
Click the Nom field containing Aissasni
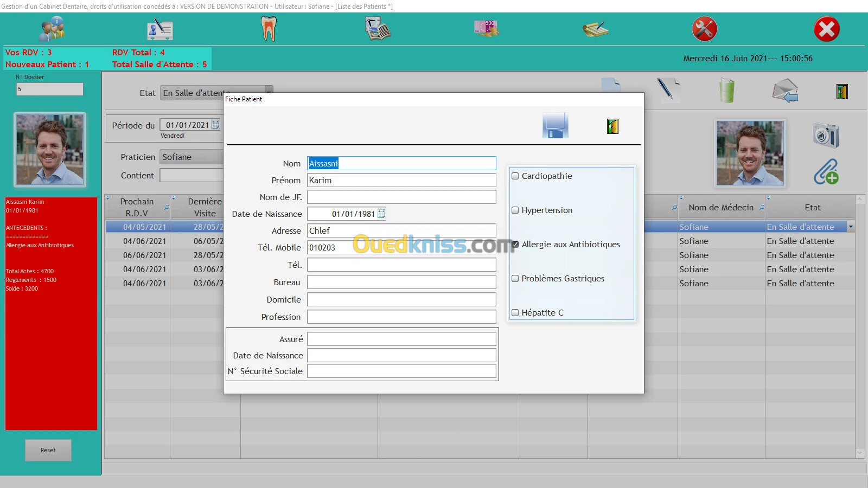coord(401,163)
